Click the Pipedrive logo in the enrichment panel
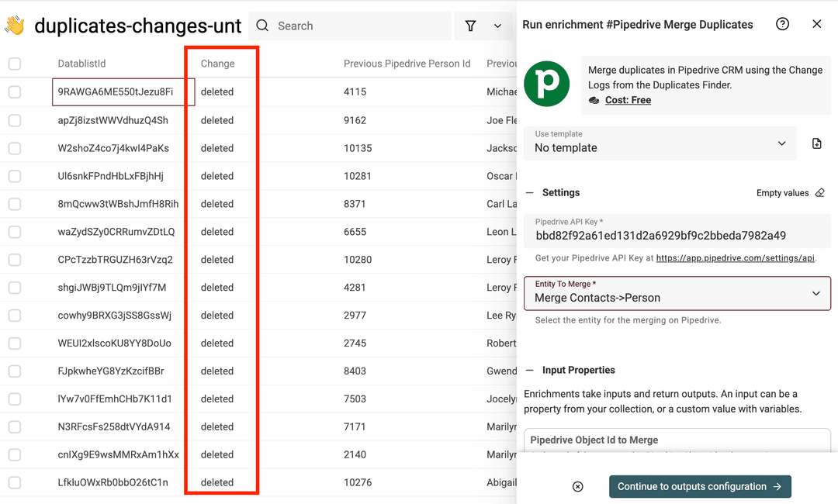 [547, 84]
